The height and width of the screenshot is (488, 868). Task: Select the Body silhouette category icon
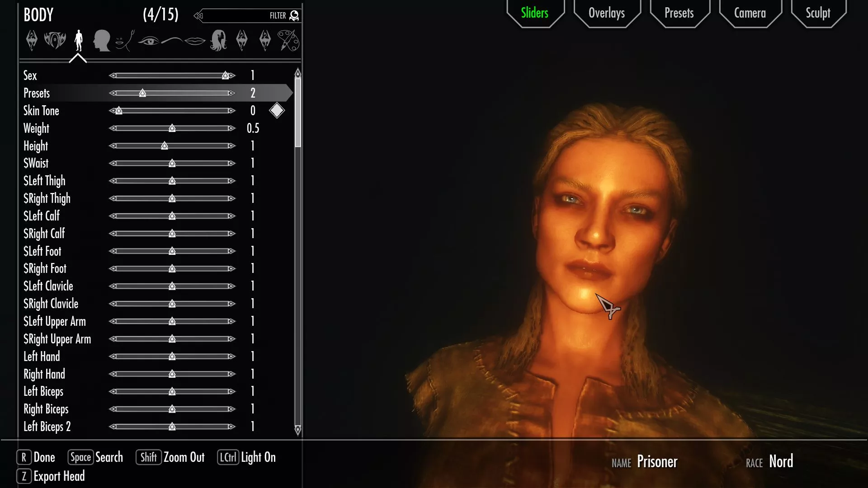click(x=78, y=41)
